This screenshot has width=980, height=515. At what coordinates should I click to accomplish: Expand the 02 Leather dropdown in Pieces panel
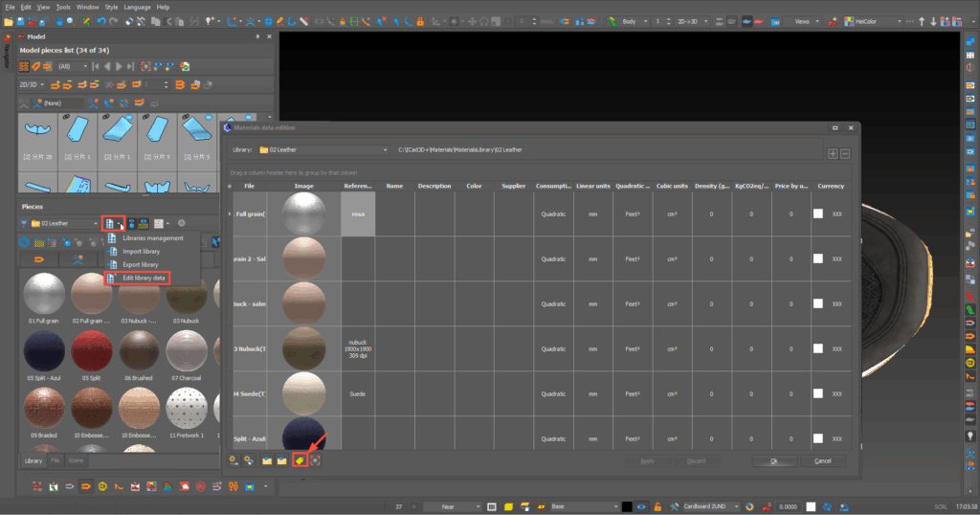pos(96,223)
